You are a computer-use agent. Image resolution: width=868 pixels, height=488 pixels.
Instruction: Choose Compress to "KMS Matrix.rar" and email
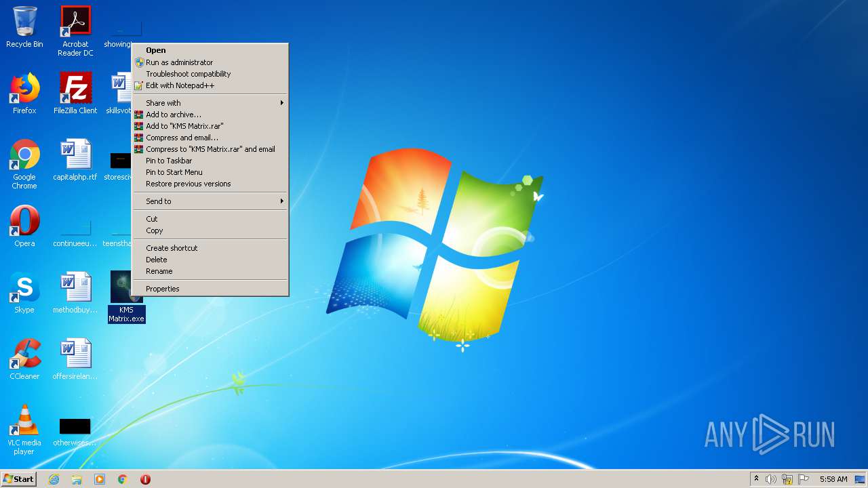pos(210,149)
